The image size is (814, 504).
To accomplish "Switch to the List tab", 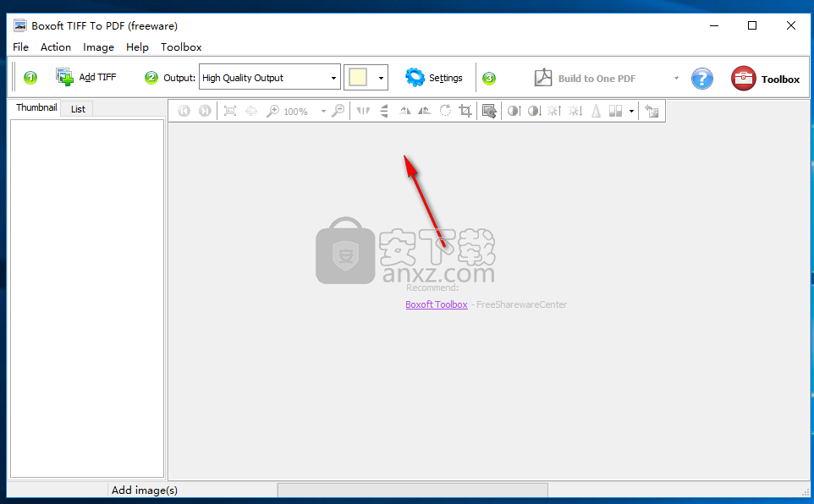I will tap(78, 109).
